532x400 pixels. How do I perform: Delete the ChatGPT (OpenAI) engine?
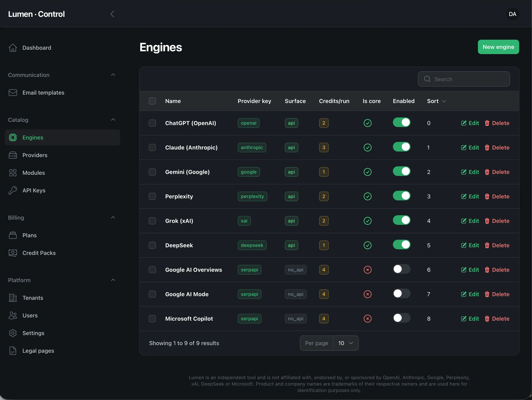click(497, 123)
